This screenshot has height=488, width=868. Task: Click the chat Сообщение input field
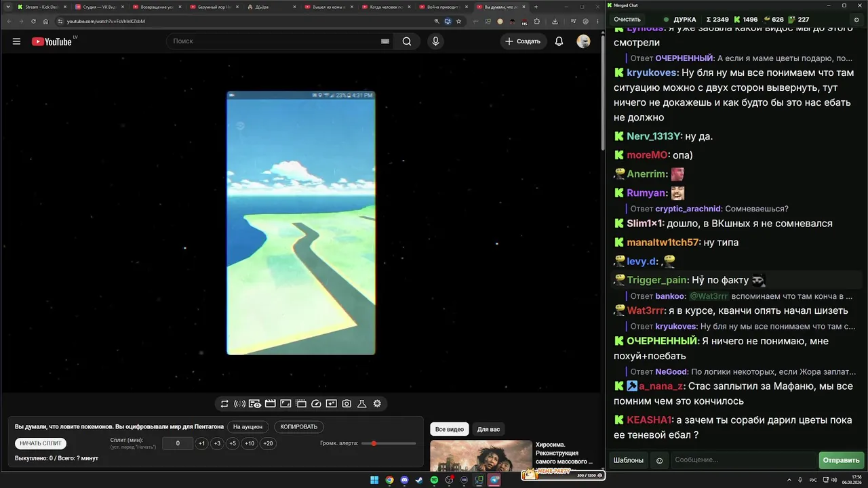pyautogui.click(x=744, y=460)
